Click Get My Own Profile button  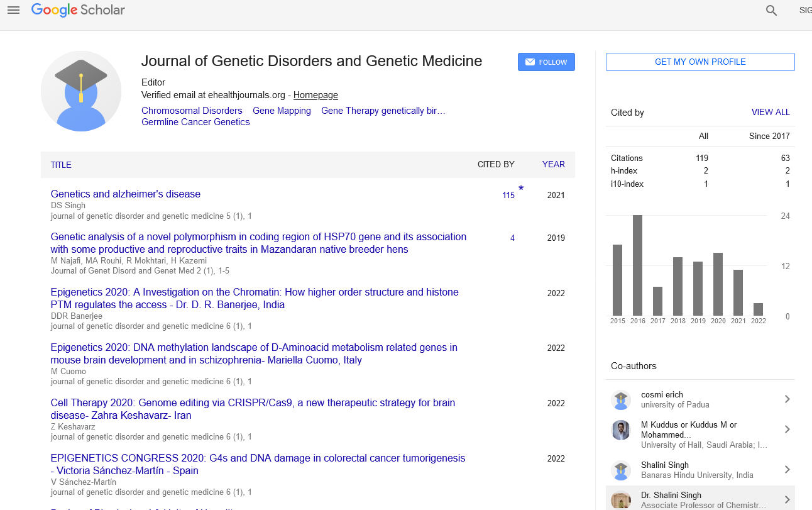click(700, 62)
